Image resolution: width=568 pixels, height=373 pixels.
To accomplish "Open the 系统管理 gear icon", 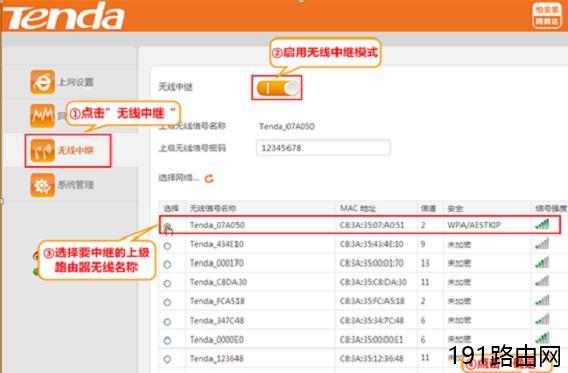I will point(42,185).
